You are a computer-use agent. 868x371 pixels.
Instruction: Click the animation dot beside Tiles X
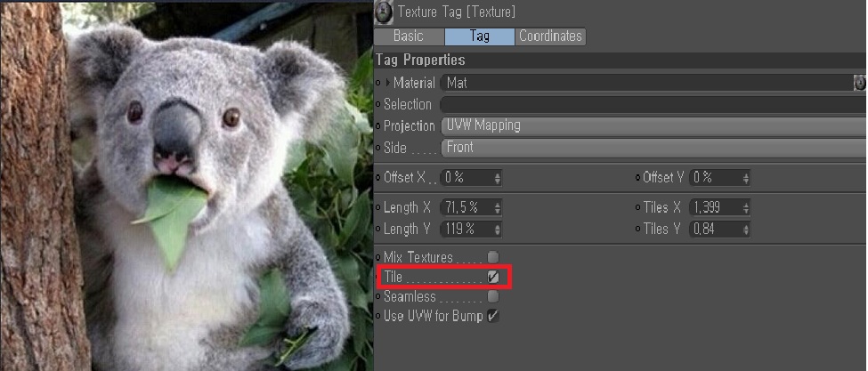pos(637,208)
